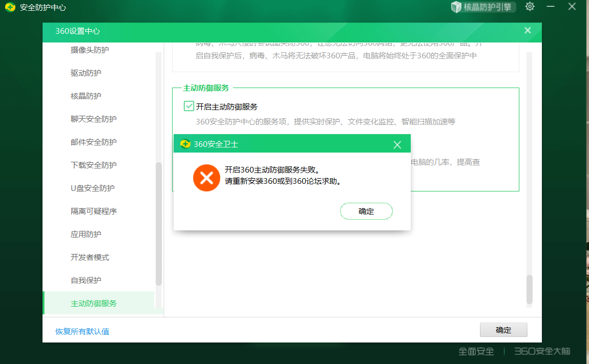The height and width of the screenshot is (364, 589).
Task: Click the content pane scrollbar thumb
Action: [529, 289]
